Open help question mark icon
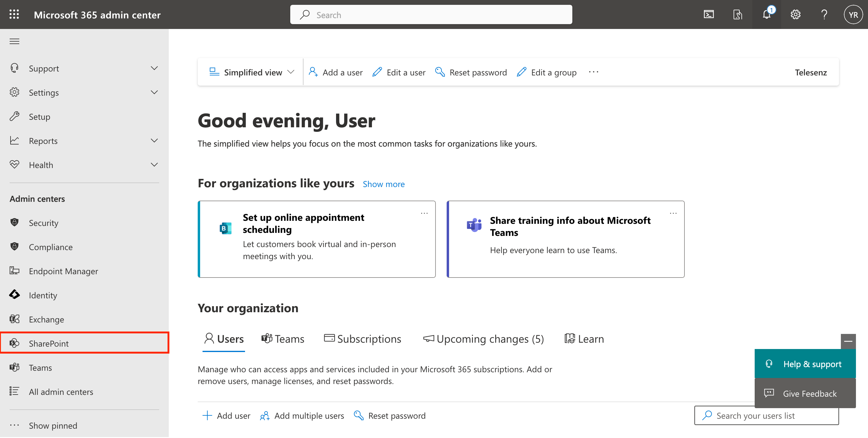868x438 pixels. (x=824, y=14)
